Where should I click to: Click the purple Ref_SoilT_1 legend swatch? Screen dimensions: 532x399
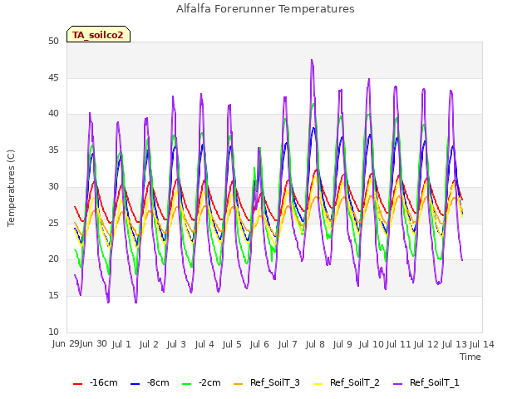[x=397, y=384]
